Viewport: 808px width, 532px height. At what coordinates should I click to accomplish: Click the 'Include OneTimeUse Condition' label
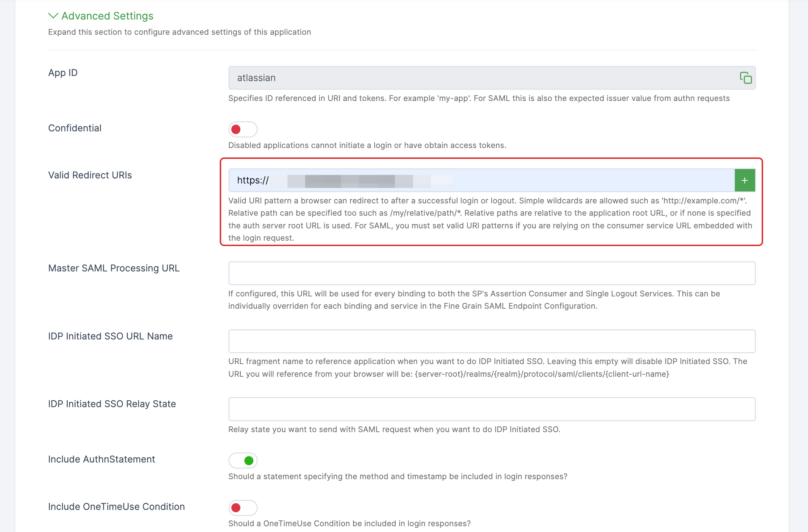tap(117, 507)
